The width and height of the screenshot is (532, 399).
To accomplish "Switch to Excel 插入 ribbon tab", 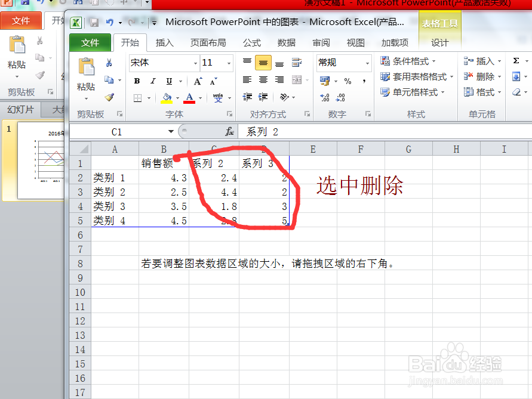I will [165, 43].
